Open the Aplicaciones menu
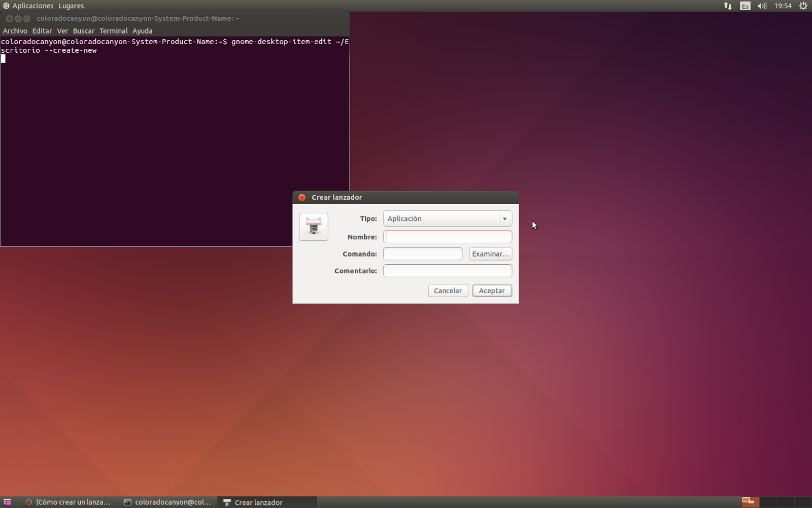This screenshot has width=812, height=508. [32, 6]
